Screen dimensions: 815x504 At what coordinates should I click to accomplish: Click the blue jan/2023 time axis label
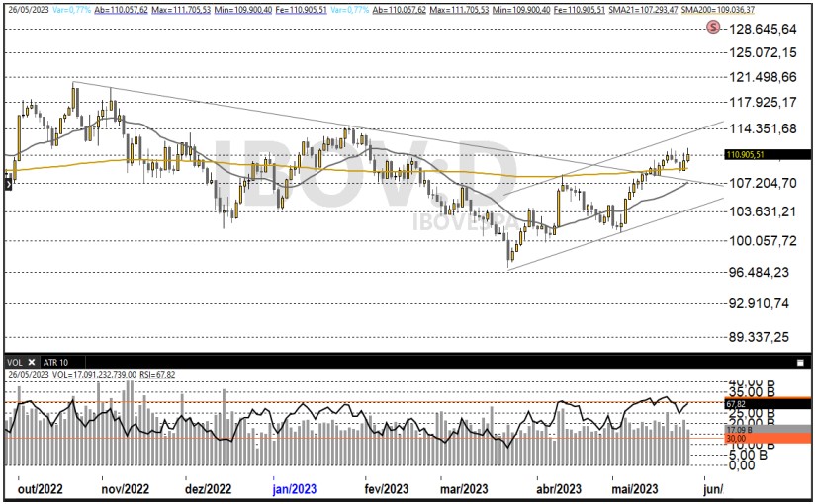point(294,489)
